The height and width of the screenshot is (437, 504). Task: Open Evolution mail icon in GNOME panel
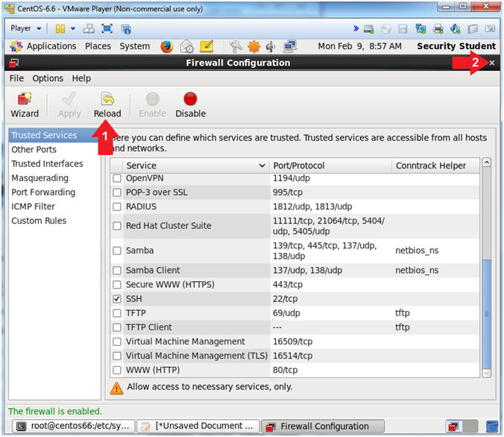pos(186,47)
